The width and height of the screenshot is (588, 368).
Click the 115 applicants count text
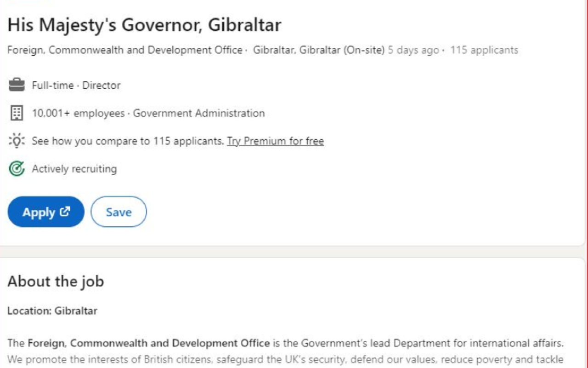click(484, 50)
